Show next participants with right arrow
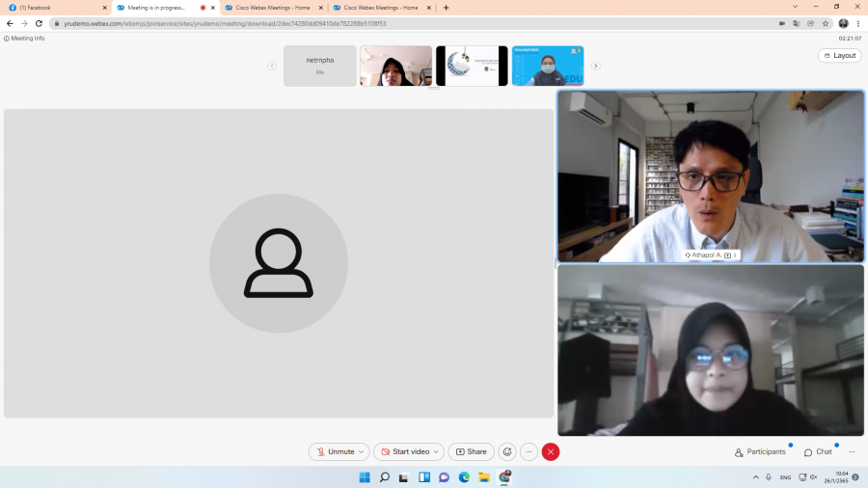Viewport: 868px width, 488px height. [x=595, y=66]
